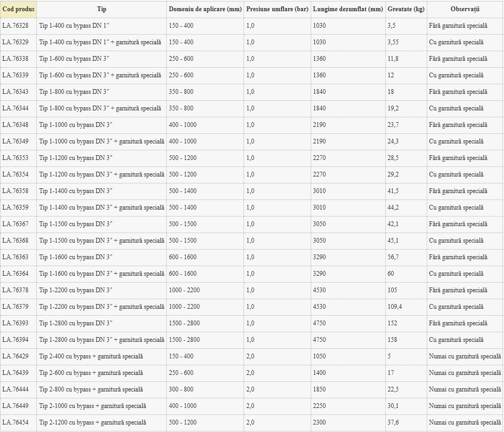Click deflated length '2250' cell

click(320, 406)
